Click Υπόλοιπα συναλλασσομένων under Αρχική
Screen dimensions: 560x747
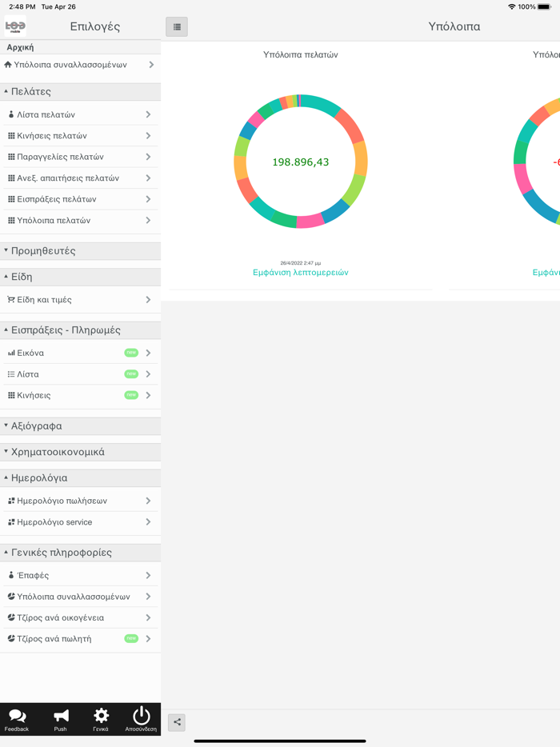point(80,65)
